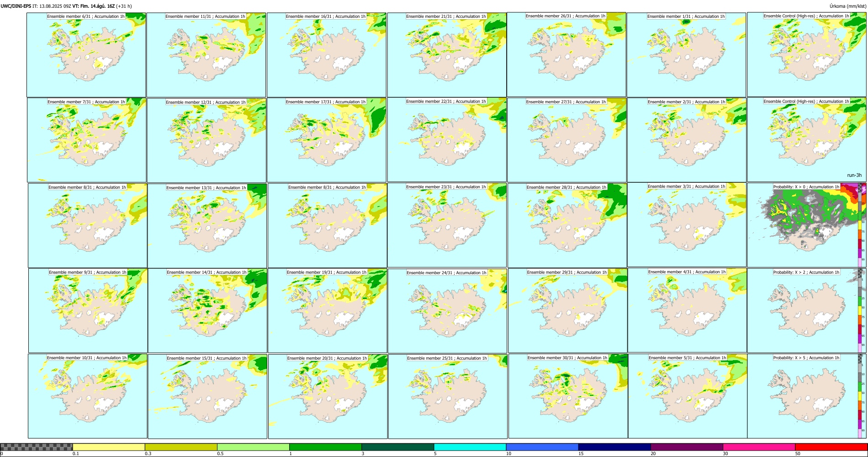
Task: Click the 'Úrkoma (mm/klst)' unit label
Action: point(847,6)
